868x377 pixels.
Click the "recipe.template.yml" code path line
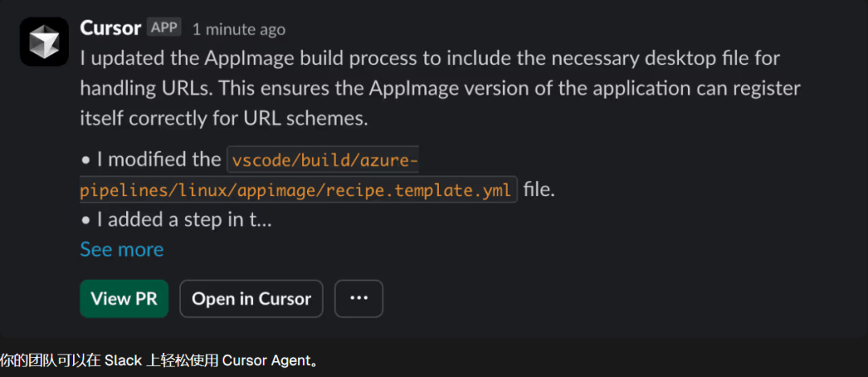coord(297,190)
